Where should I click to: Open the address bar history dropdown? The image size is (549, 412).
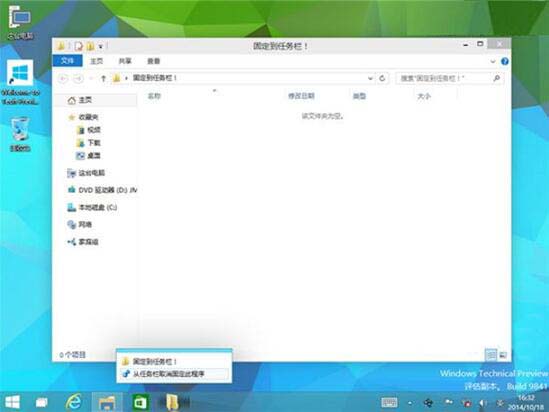(370, 78)
